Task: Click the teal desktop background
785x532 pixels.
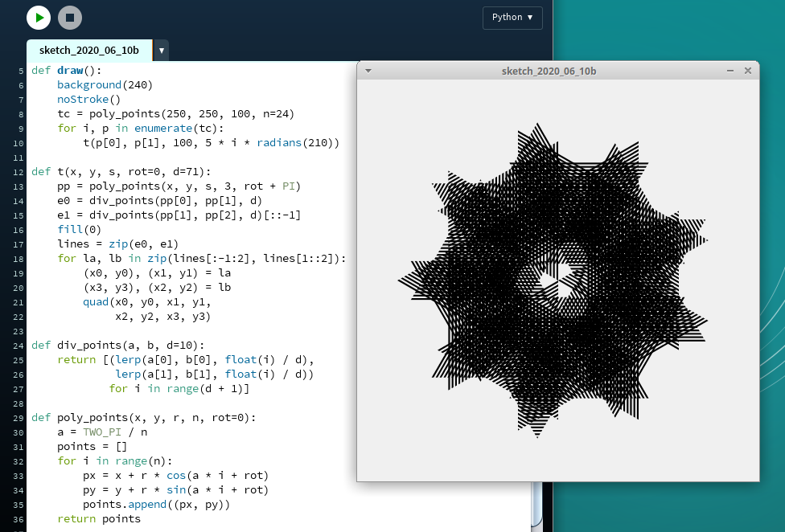Action: coord(668,32)
